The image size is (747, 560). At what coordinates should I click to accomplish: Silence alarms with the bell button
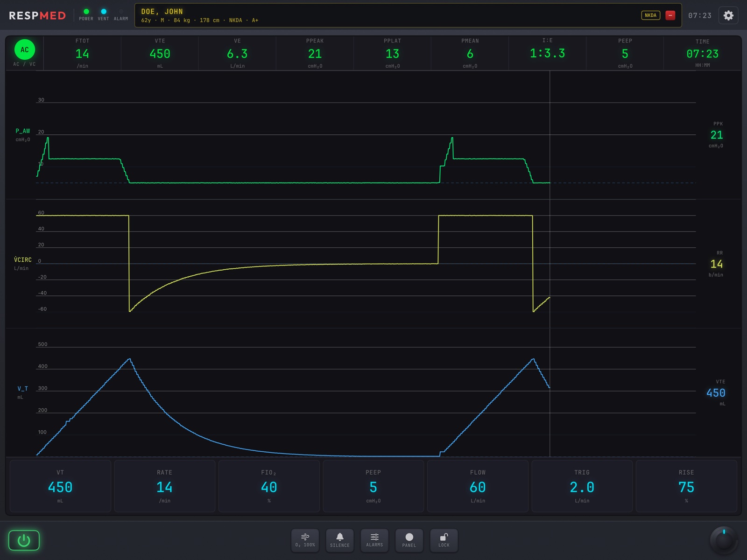[340, 540]
